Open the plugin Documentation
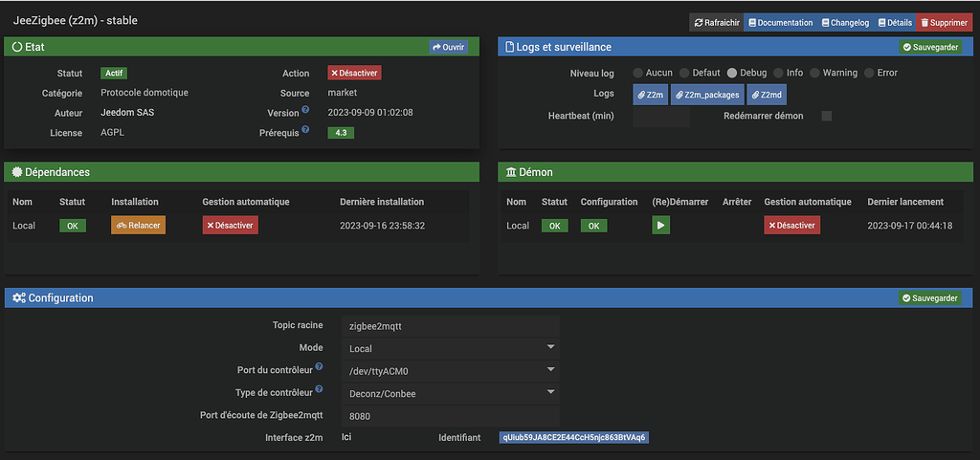 780,22
